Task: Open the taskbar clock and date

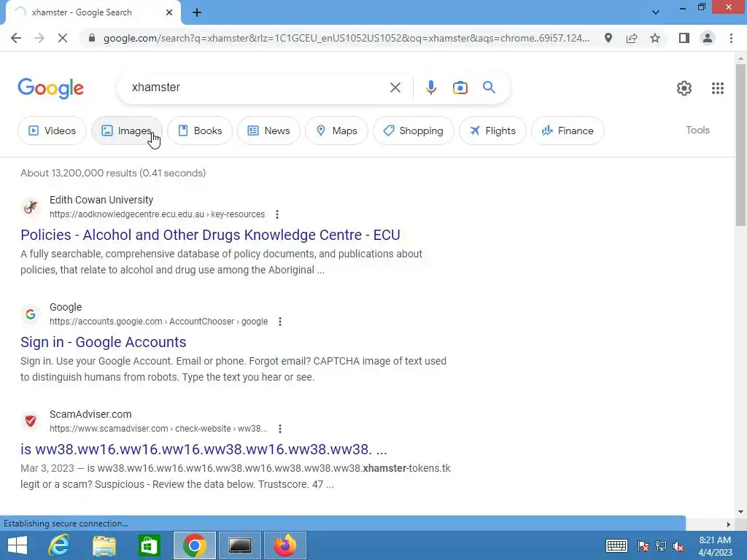Action: [x=715, y=546]
